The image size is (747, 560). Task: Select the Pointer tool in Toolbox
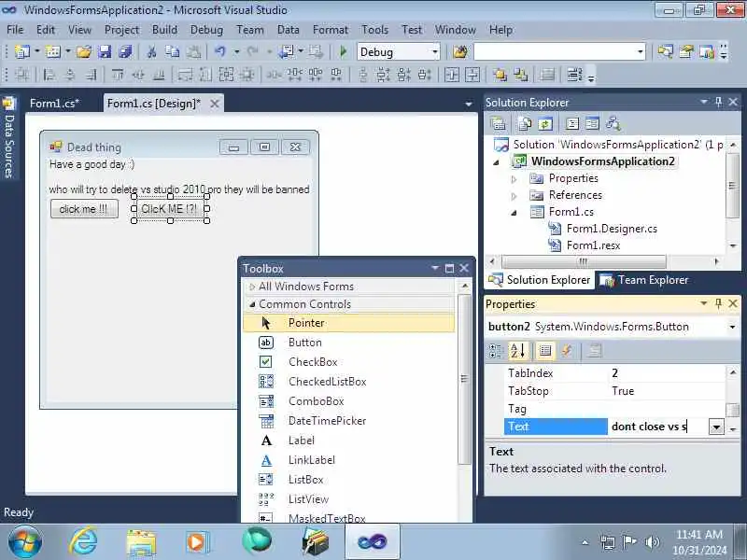[349, 323]
